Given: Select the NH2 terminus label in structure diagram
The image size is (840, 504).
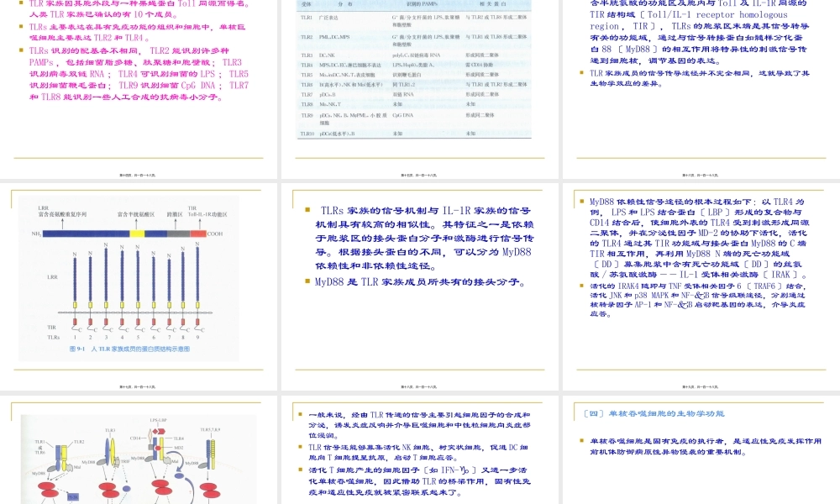Looking at the screenshot, I should [36, 234].
